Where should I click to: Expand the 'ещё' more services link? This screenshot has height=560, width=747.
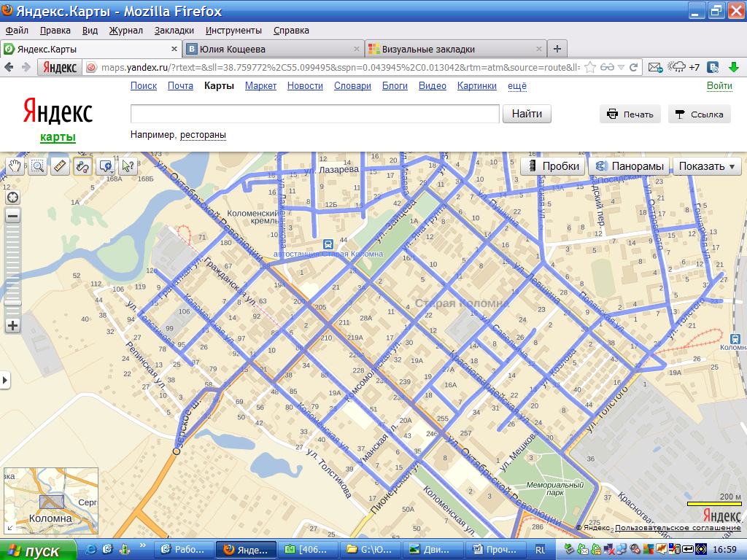[517, 86]
